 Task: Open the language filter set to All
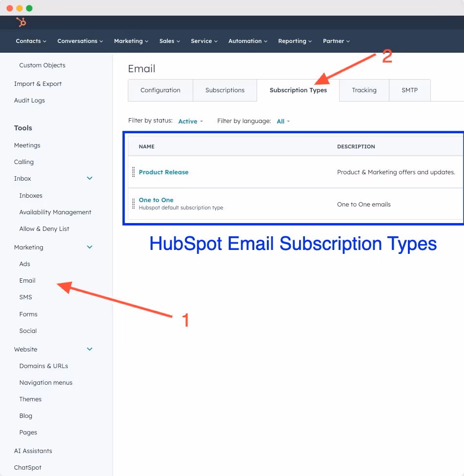(x=282, y=121)
